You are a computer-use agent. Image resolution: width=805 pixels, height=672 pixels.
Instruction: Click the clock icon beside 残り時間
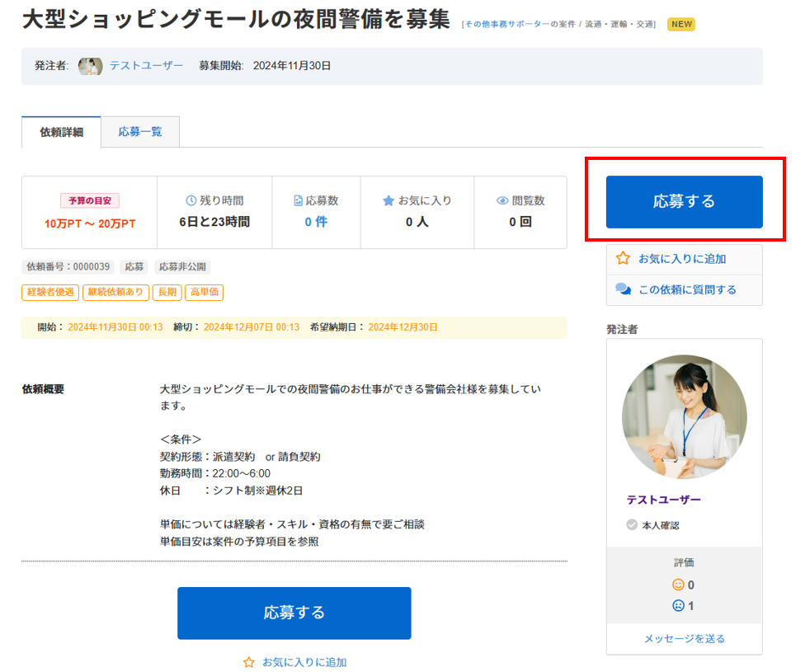[x=191, y=200]
